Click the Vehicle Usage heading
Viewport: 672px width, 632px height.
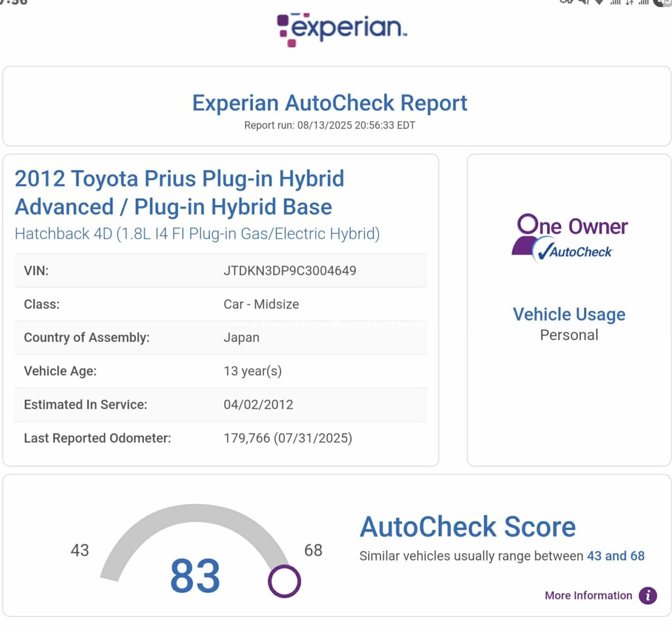tap(569, 314)
